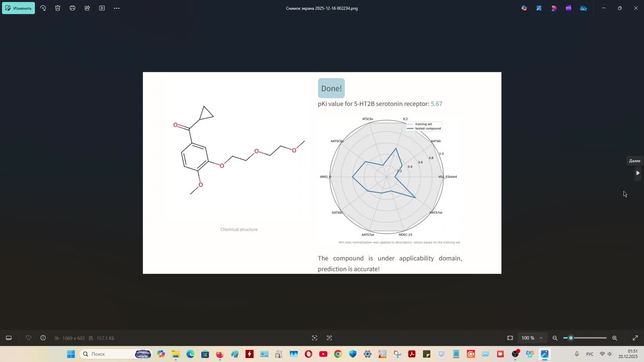The image size is (644, 362).
Task: Click the active Photos app taskbar icon
Action: click(544, 354)
